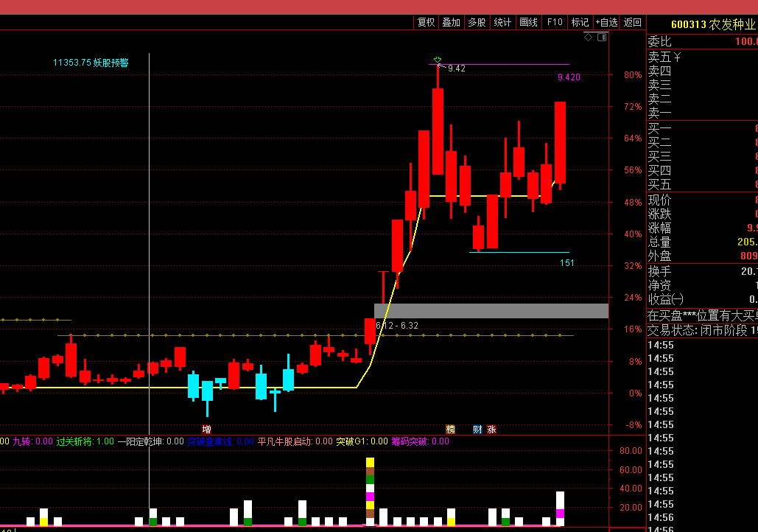The height and width of the screenshot is (532, 758).
Task: Click the 11353.75 妖股预警 indicator label
Action: [x=91, y=63]
